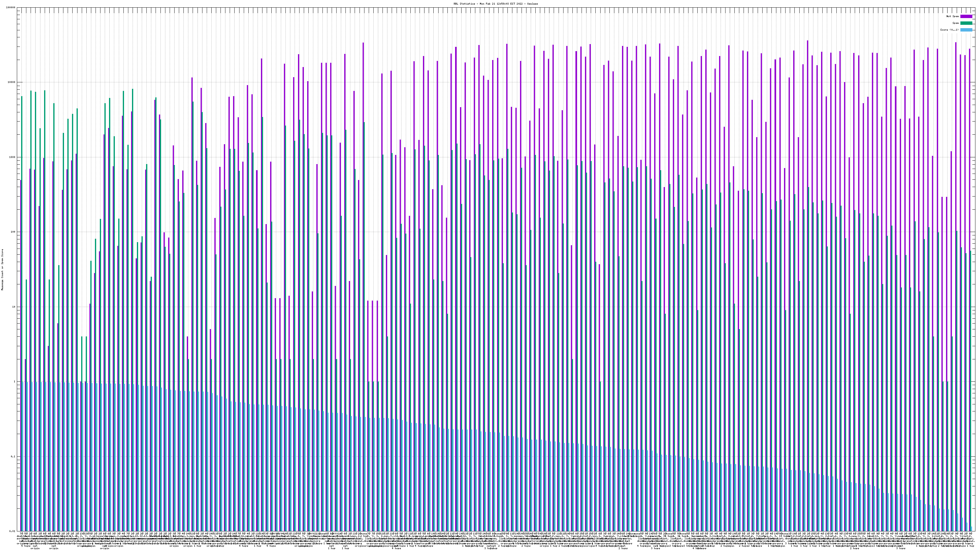
Task: Click the 1 y-axis tick label
Action: pos(15,382)
